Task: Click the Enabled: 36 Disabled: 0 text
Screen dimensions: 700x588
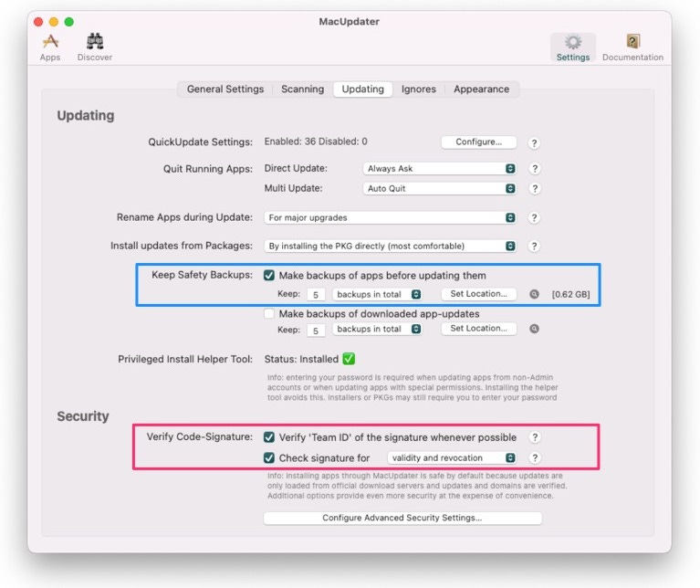Action: [x=316, y=142]
